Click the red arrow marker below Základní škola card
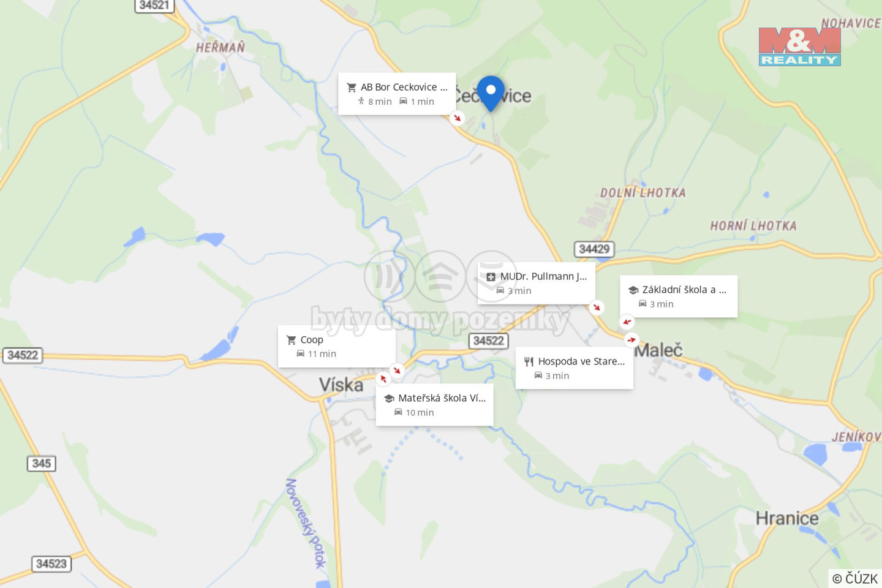This screenshot has height=588, width=882. click(x=627, y=322)
